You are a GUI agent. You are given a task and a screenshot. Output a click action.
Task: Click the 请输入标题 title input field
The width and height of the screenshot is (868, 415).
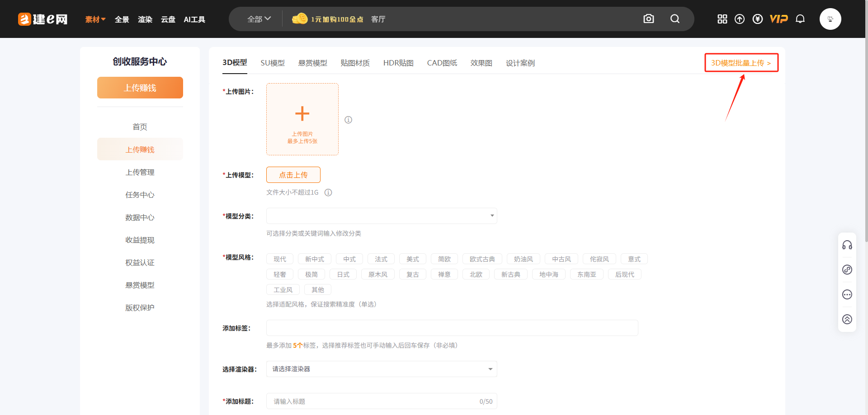pos(375,401)
